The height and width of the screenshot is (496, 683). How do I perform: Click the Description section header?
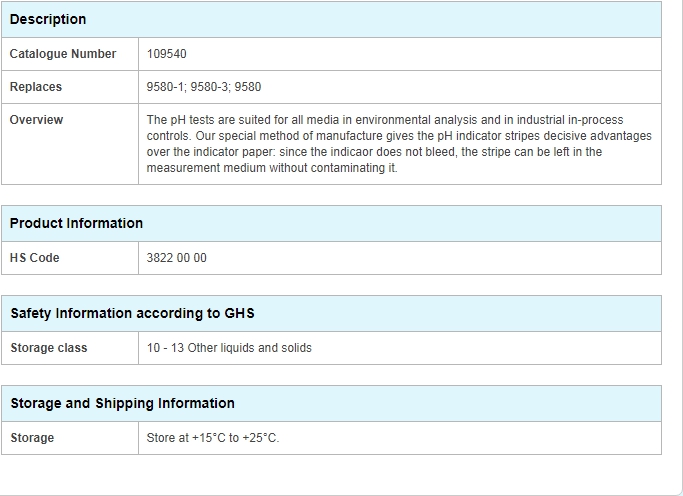tap(331, 19)
